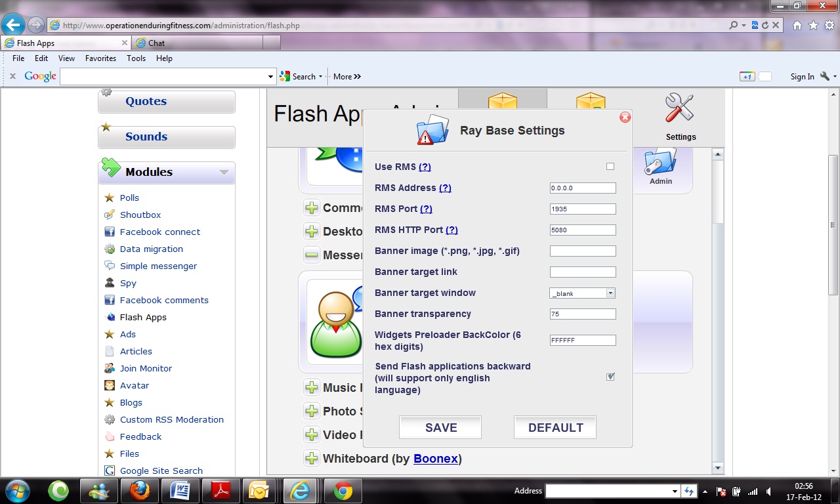Click the RMS Address input field

582,188
